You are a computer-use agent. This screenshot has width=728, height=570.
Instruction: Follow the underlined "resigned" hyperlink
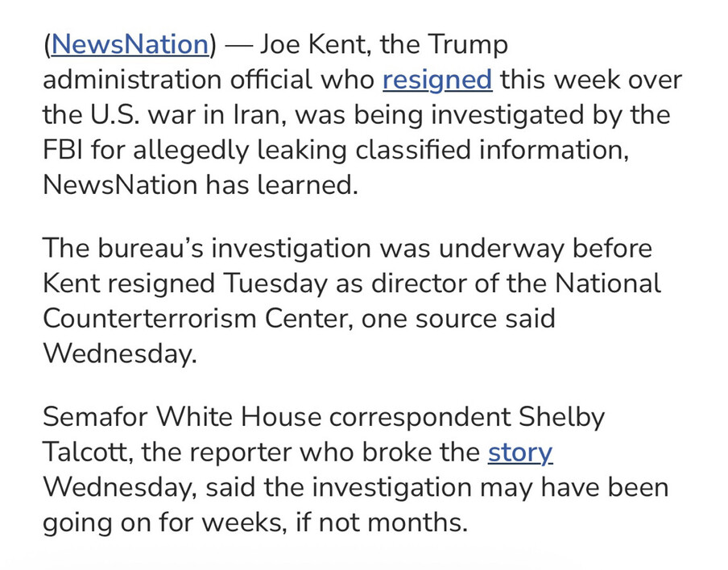pyautogui.click(x=436, y=80)
